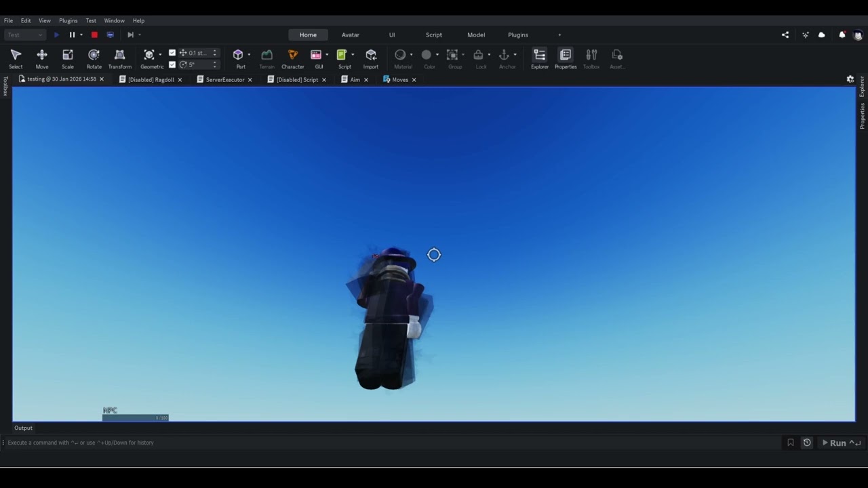
Task: Open the View menu
Action: coord(45,20)
